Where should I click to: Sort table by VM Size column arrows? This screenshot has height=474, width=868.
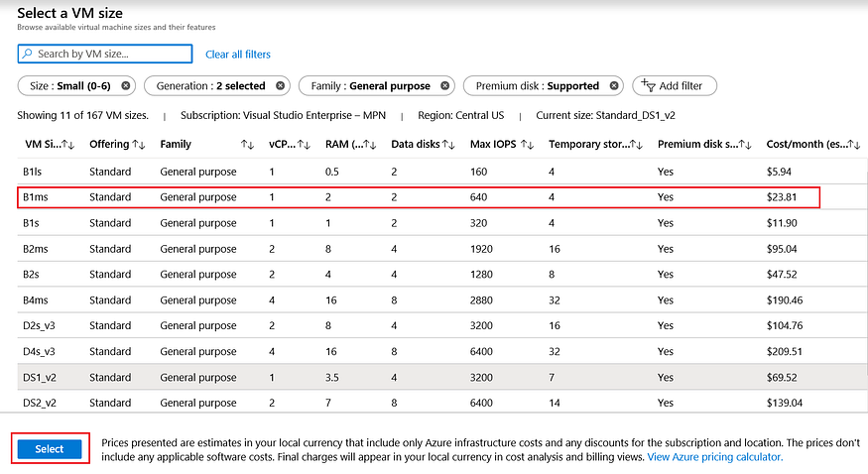click(x=67, y=145)
